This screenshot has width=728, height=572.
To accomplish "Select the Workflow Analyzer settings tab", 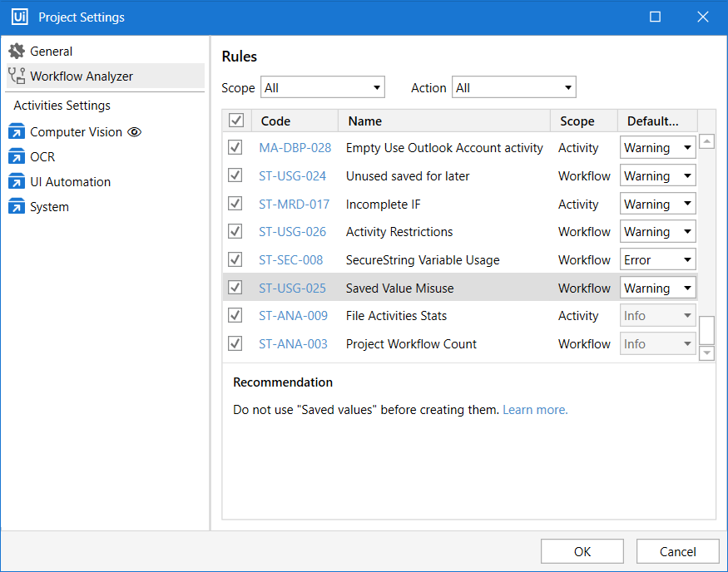I will coord(82,76).
